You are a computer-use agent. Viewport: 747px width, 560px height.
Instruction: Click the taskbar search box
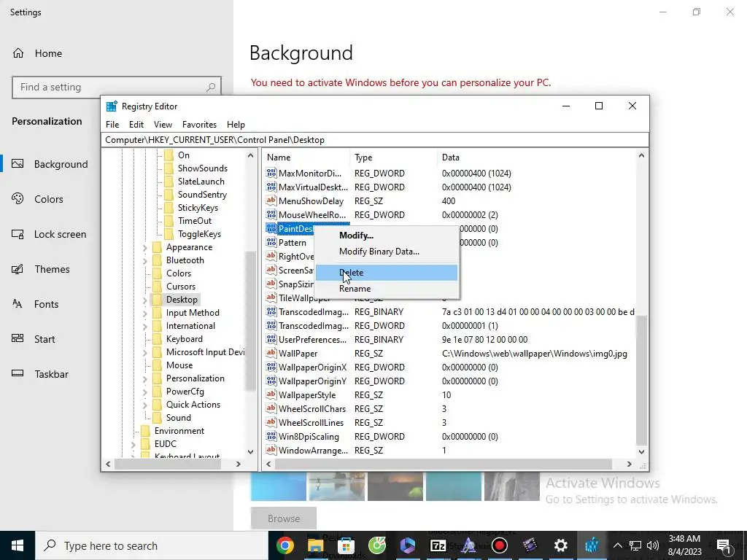click(x=152, y=545)
